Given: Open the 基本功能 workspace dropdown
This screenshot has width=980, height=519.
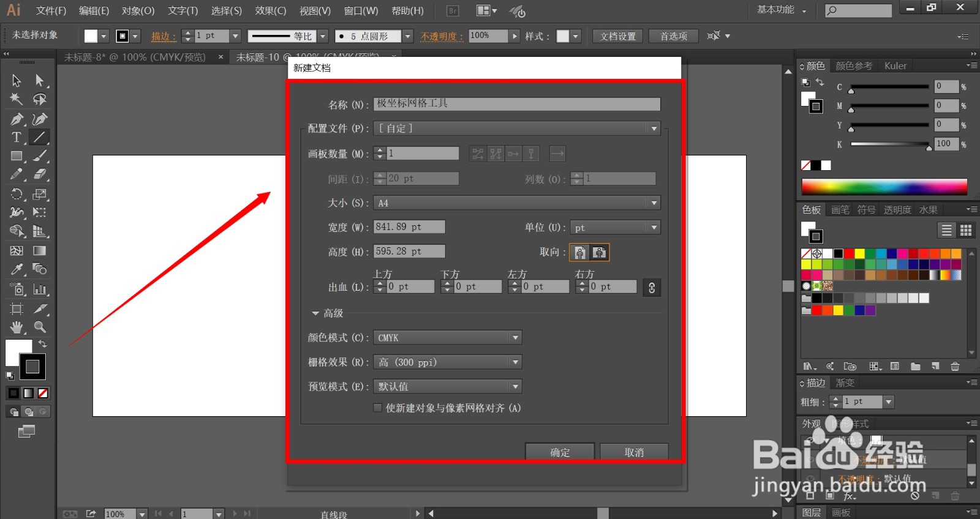Looking at the screenshot, I should coord(782,10).
